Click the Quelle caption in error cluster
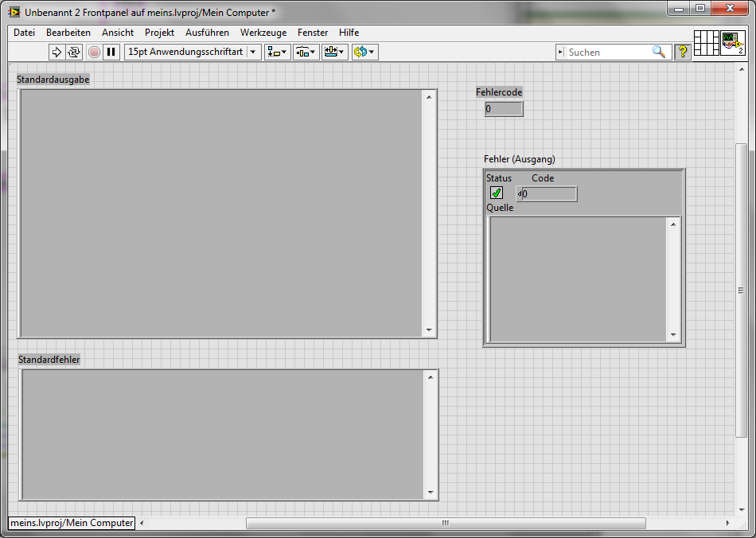 (500, 208)
